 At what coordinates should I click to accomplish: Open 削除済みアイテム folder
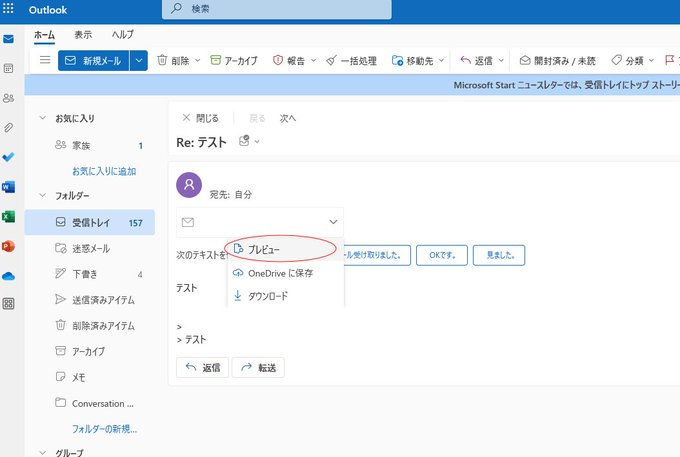(90, 326)
